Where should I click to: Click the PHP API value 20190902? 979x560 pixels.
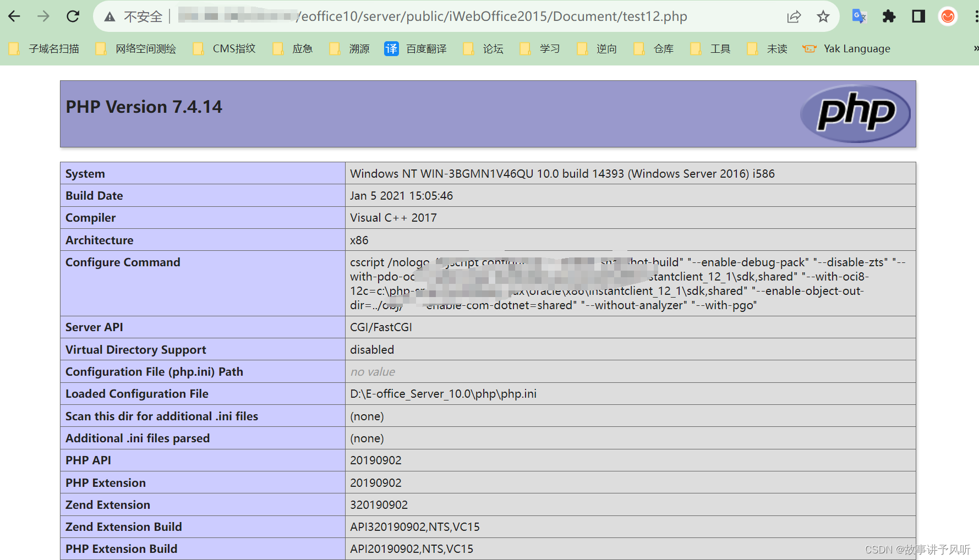pos(376,460)
